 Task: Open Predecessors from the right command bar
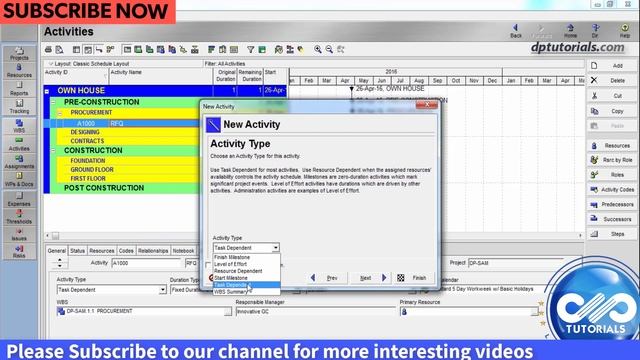tap(611, 204)
